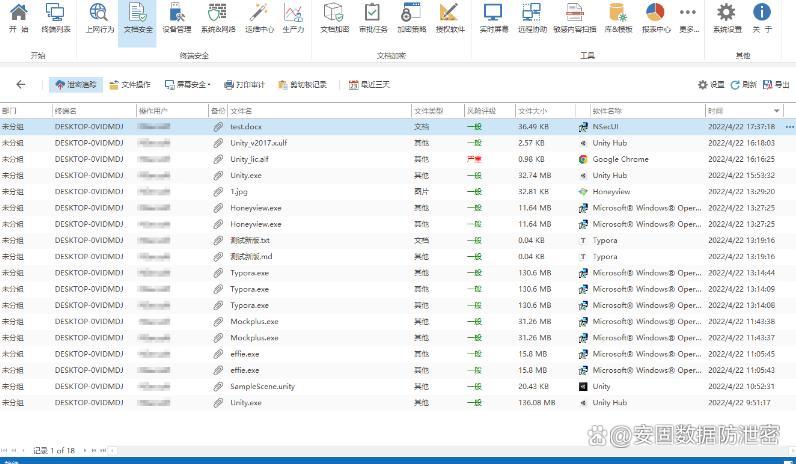
Task: Select the 设备管理 device management icon
Action: point(176,16)
